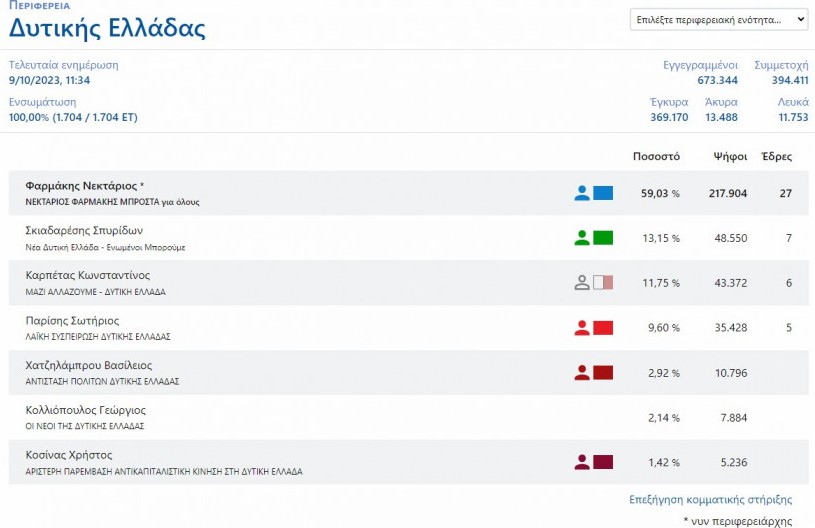Click the half-pink party square for Καρπέτας

point(603,283)
